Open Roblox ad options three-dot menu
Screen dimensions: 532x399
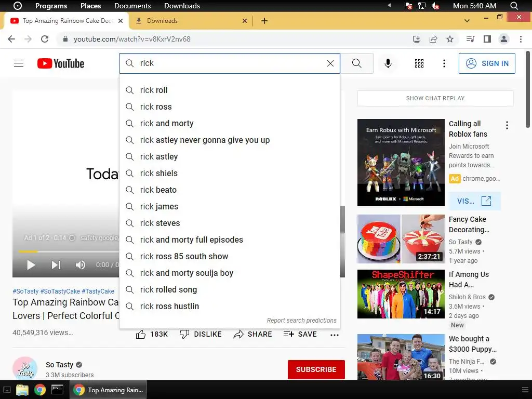coord(507,126)
